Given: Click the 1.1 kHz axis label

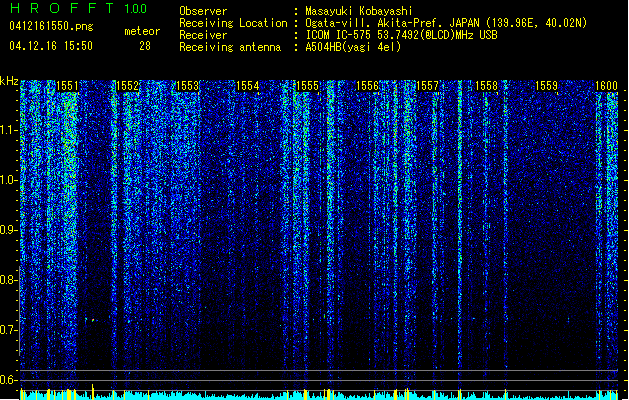Looking at the screenshot, I should coord(9,130).
